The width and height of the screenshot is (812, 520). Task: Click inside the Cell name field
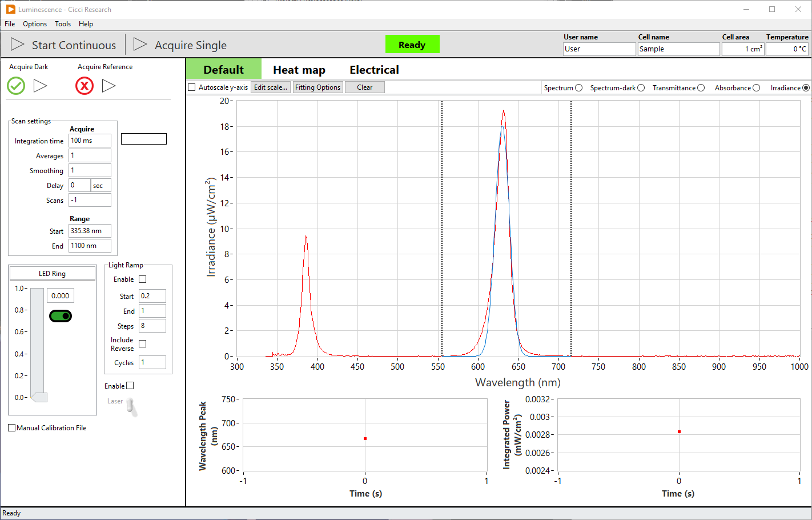click(x=678, y=49)
